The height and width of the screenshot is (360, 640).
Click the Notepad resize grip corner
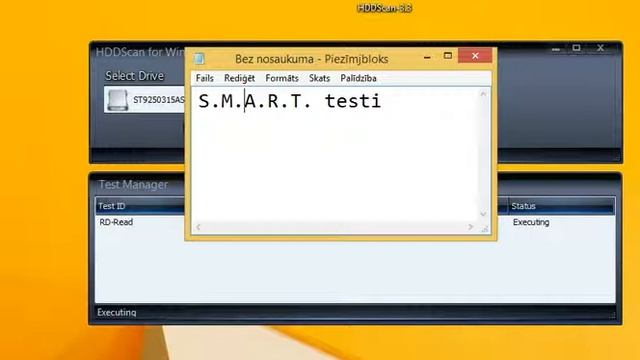pos(484,229)
